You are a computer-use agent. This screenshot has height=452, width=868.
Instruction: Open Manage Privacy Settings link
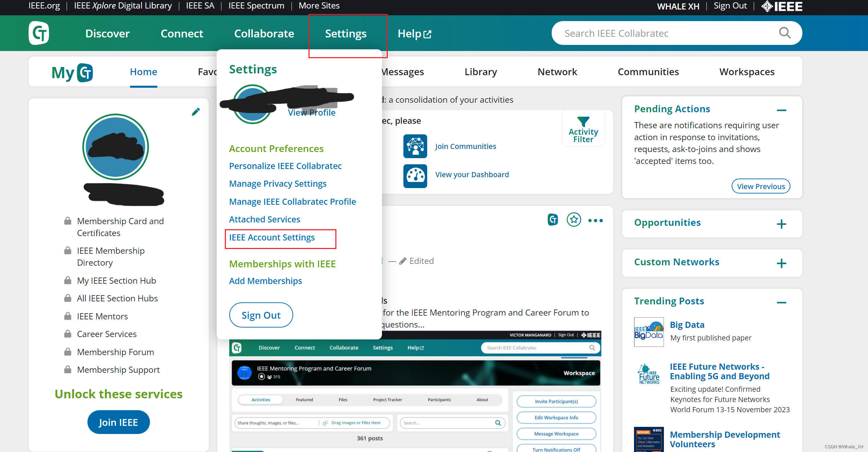coord(278,184)
